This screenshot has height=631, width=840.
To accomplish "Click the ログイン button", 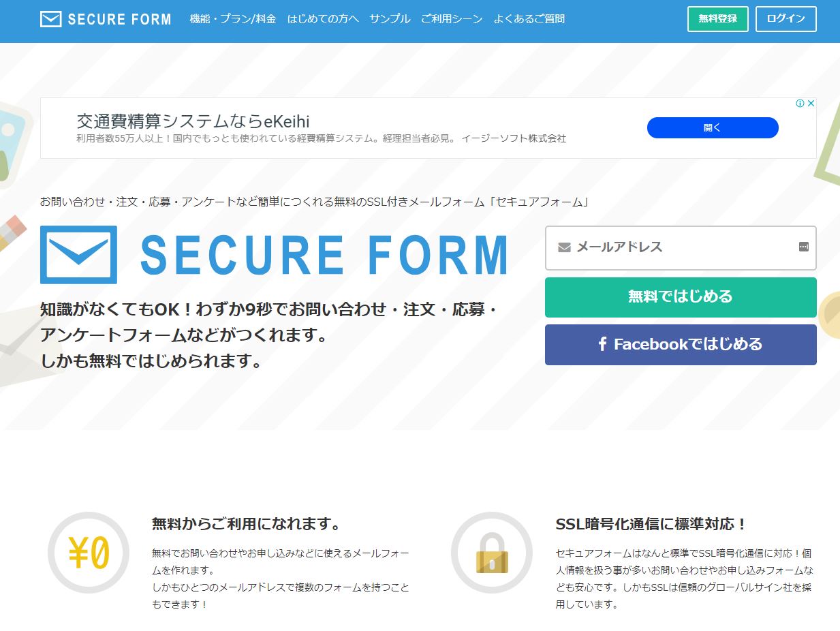I will point(785,19).
